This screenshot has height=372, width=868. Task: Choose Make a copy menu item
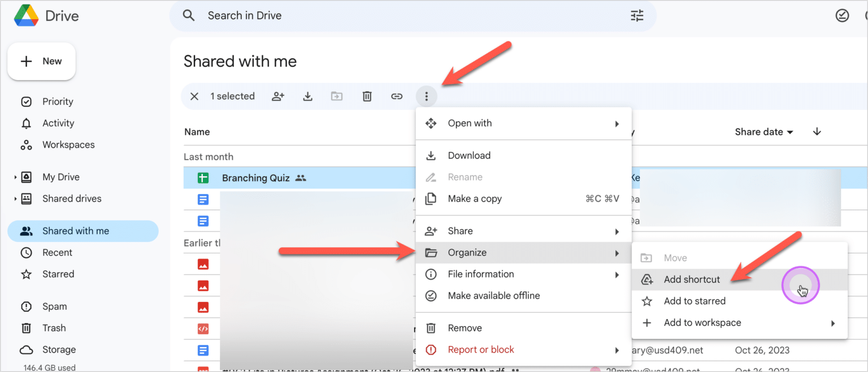[x=523, y=199]
